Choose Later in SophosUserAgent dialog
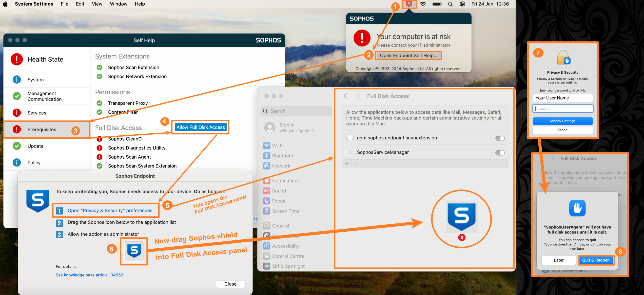The height and width of the screenshot is (295, 644). point(559,260)
